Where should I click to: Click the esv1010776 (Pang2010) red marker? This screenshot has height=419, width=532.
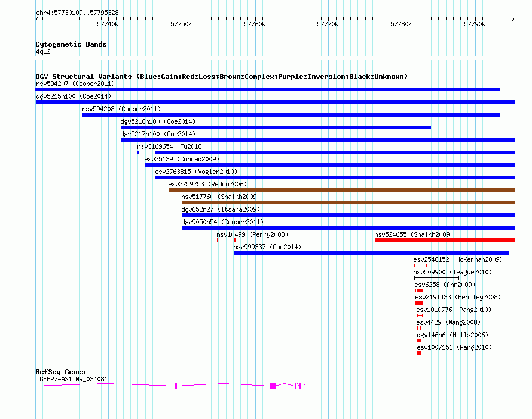pyautogui.click(x=420, y=316)
